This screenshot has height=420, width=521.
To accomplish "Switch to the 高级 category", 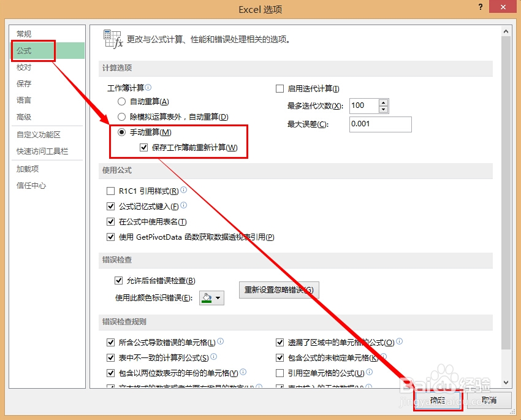I will 23,116.
